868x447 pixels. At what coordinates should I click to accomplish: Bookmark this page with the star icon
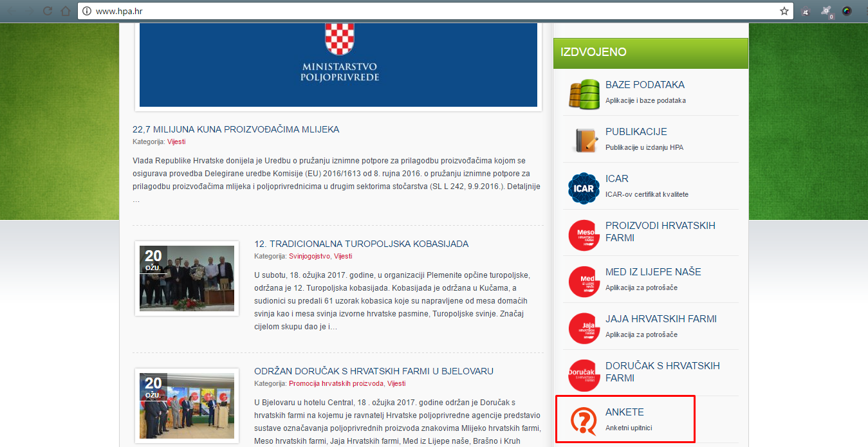tap(784, 11)
